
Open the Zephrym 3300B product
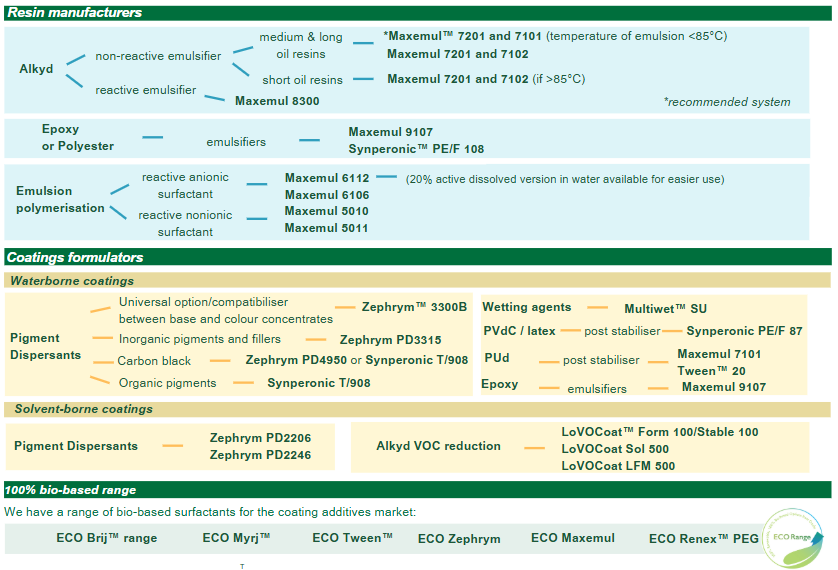(414, 307)
